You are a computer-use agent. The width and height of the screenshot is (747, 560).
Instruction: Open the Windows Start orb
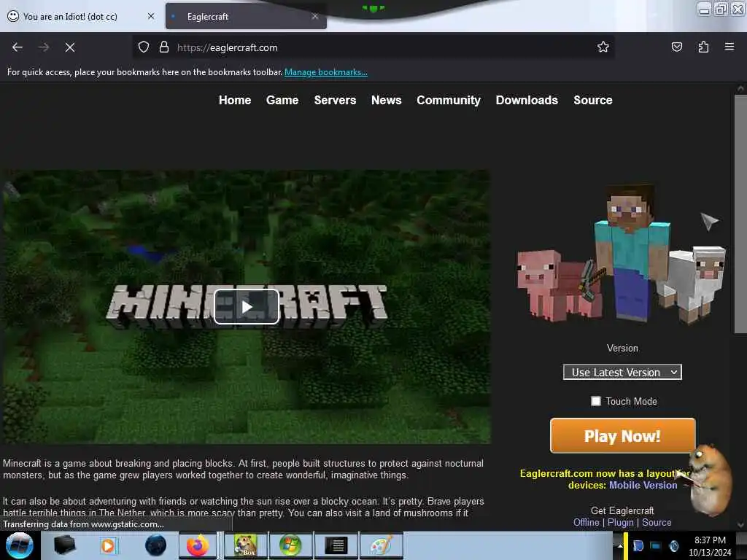point(20,545)
